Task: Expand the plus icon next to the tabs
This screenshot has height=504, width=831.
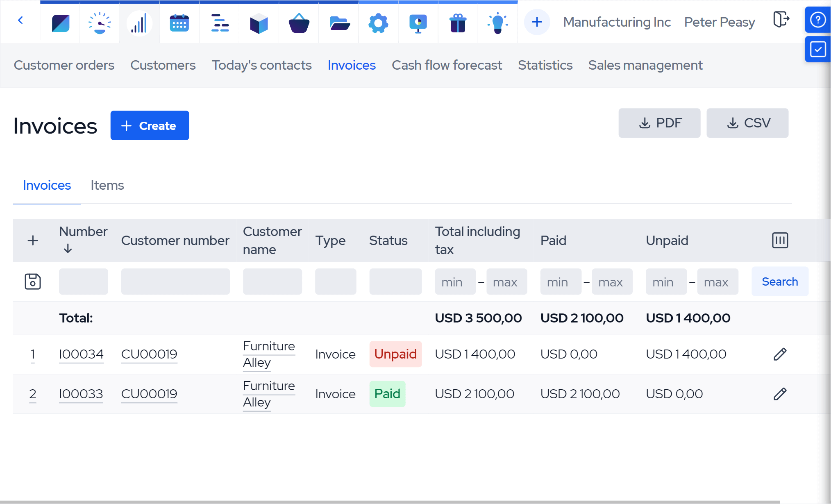Action: (536, 22)
